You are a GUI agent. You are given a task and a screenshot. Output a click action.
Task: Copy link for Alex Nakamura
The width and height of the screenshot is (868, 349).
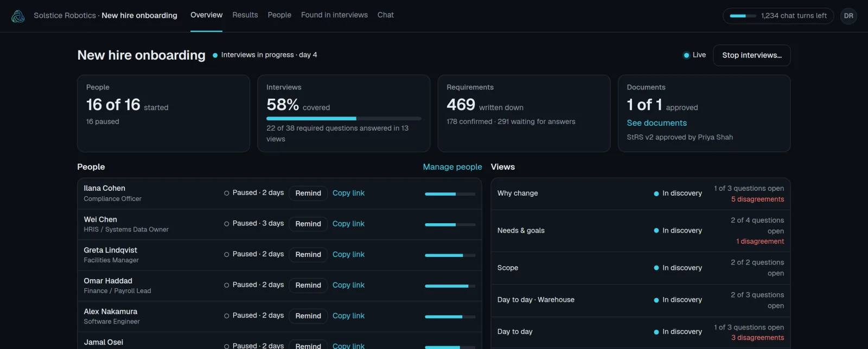(348, 316)
